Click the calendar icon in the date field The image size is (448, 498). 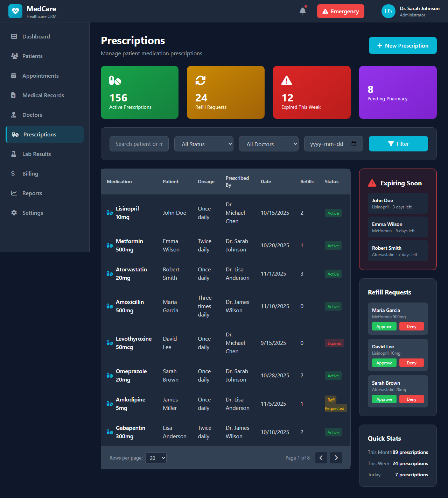coord(354,144)
